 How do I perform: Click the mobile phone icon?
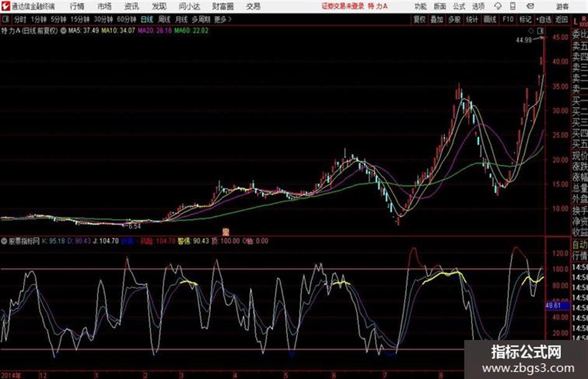513,6
